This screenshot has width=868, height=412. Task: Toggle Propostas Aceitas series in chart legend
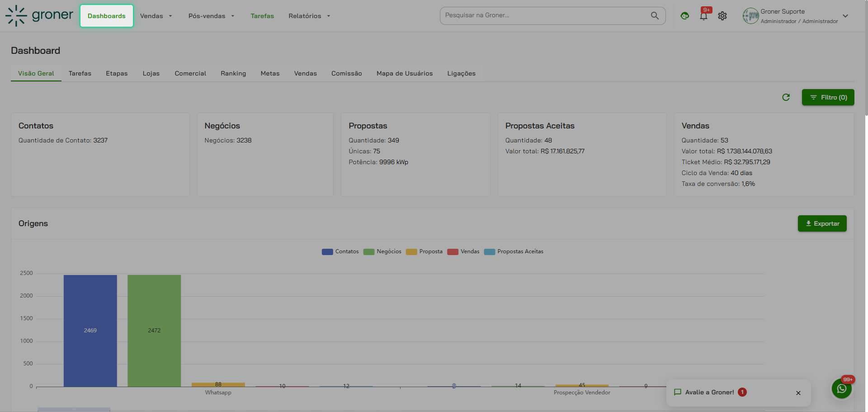(514, 251)
